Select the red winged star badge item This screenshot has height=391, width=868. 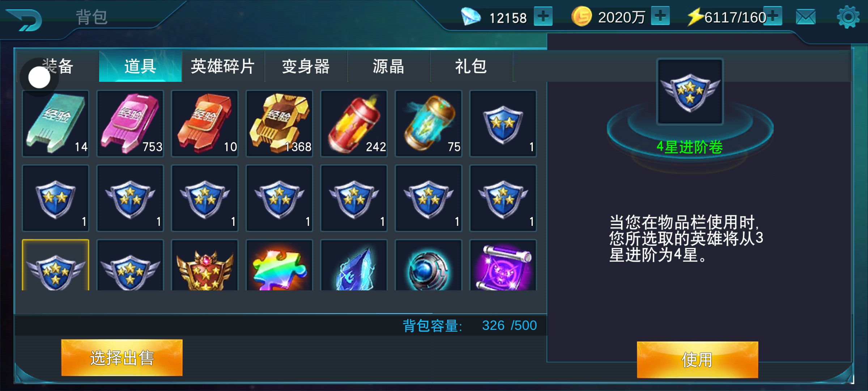[x=205, y=265]
